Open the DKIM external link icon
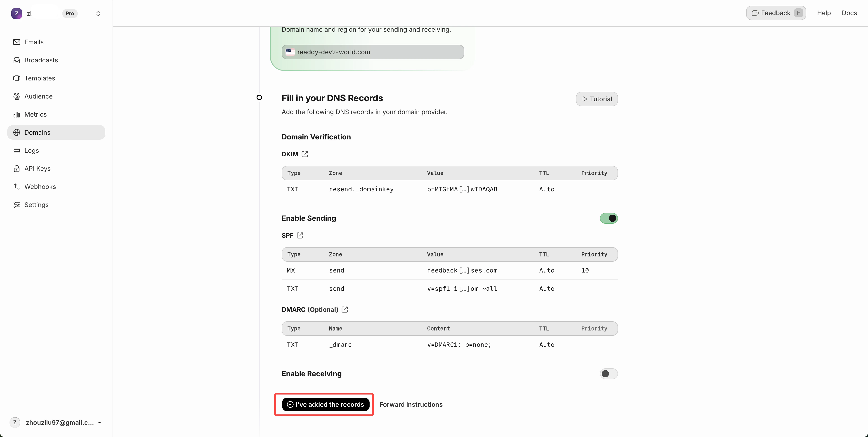The image size is (868, 437). tap(305, 154)
